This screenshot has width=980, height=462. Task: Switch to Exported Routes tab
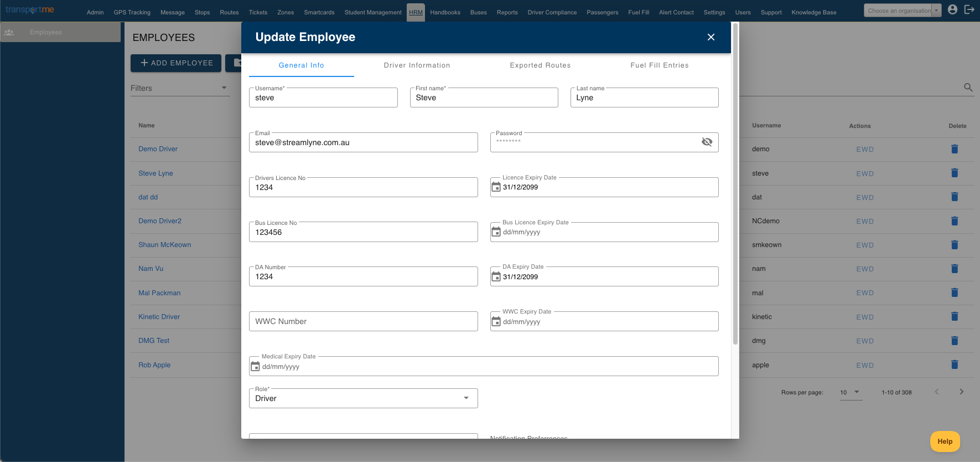point(540,65)
